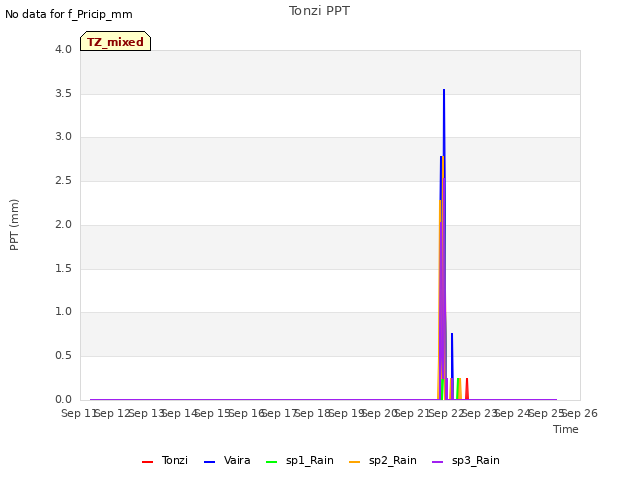Click the blue Vaira legend swatch
640x480 pixels.
(209, 462)
